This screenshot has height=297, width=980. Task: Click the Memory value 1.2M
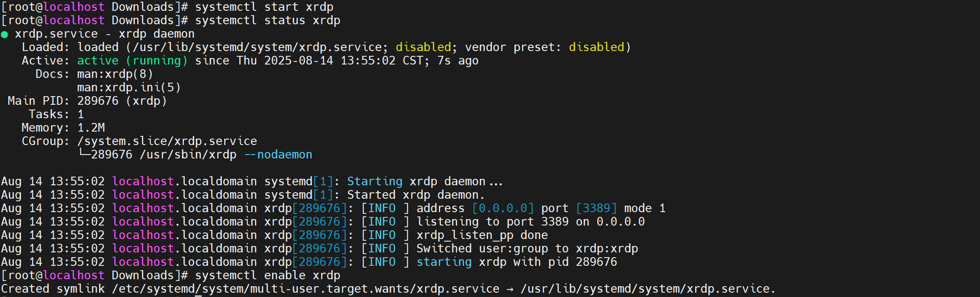pos(91,128)
